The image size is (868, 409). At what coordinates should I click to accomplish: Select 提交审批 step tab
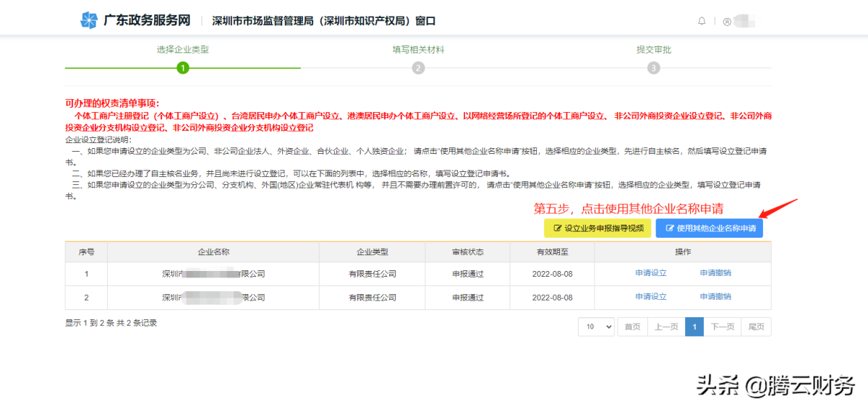653,50
